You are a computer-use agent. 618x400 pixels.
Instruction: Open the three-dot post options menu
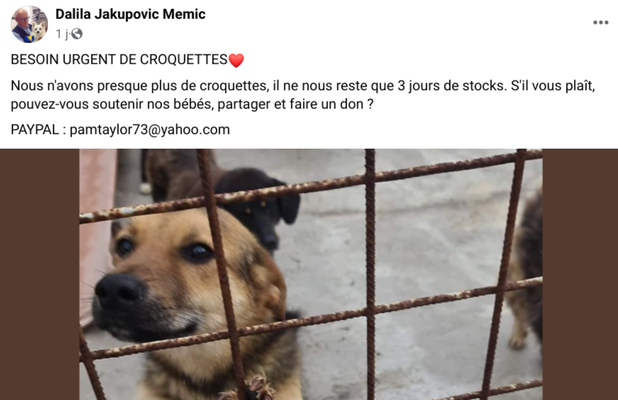pyautogui.click(x=601, y=22)
